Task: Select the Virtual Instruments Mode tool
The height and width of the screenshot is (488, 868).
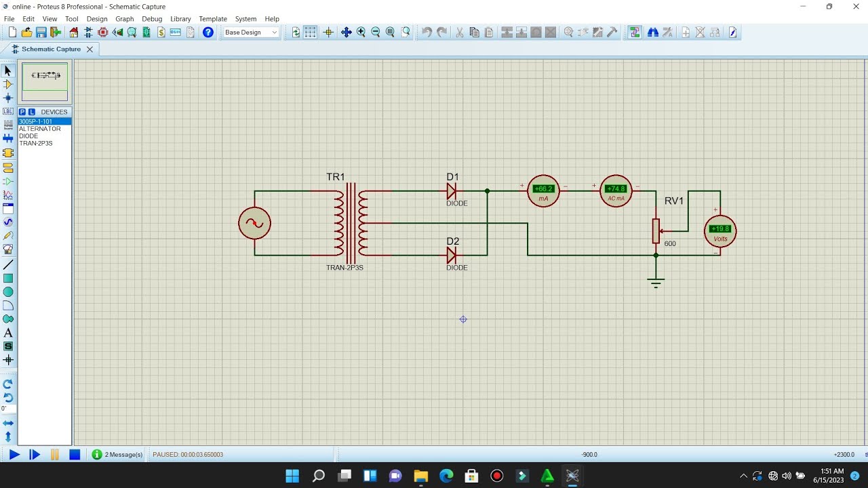Action: click(8, 249)
